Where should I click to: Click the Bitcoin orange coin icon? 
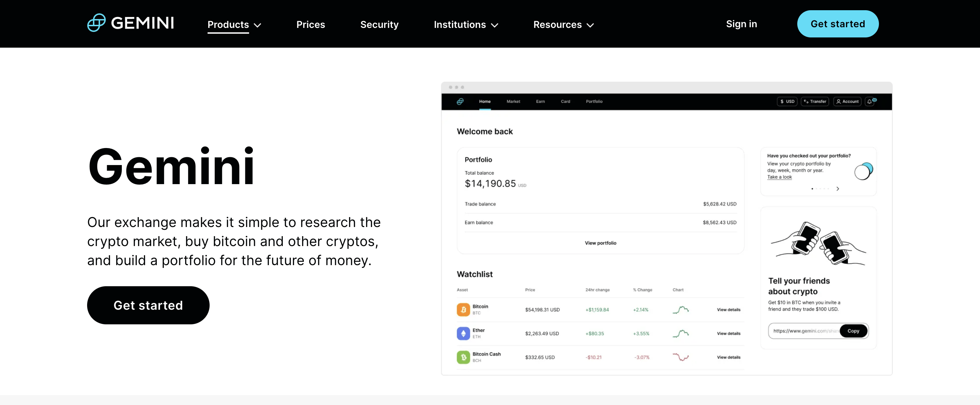pos(463,309)
